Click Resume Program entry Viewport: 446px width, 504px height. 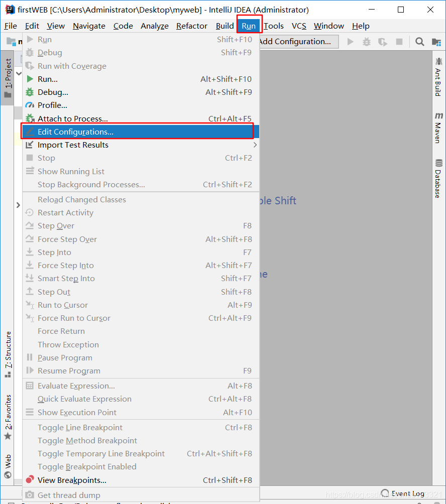pyautogui.click(x=141, y=371)
